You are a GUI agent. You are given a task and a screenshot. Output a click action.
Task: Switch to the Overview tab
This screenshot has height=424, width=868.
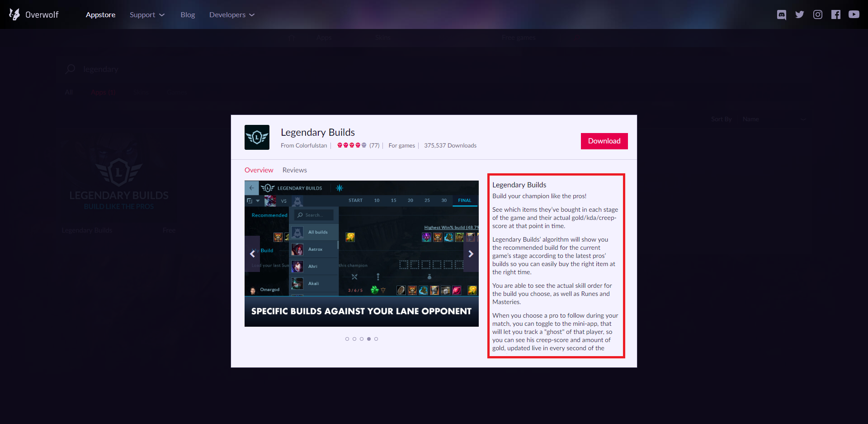tap(259, 170)
